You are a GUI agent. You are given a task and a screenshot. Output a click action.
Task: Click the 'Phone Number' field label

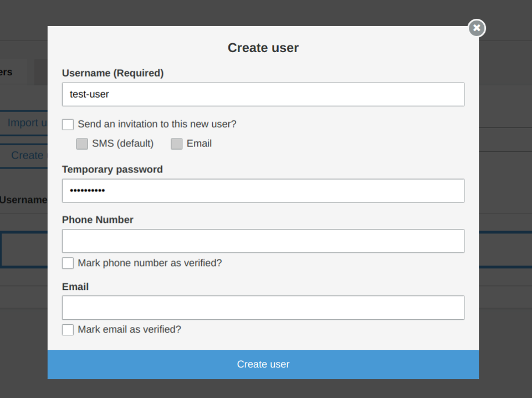98,220
